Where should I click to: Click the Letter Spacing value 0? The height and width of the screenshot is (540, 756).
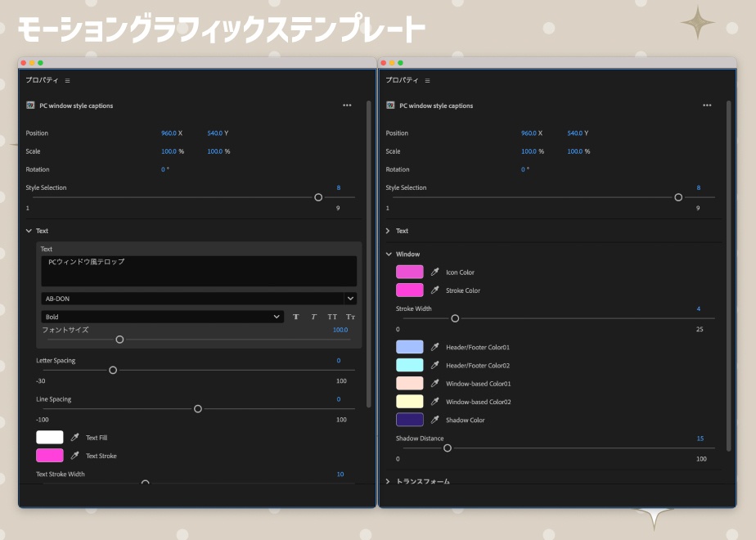tap(339, 360)
